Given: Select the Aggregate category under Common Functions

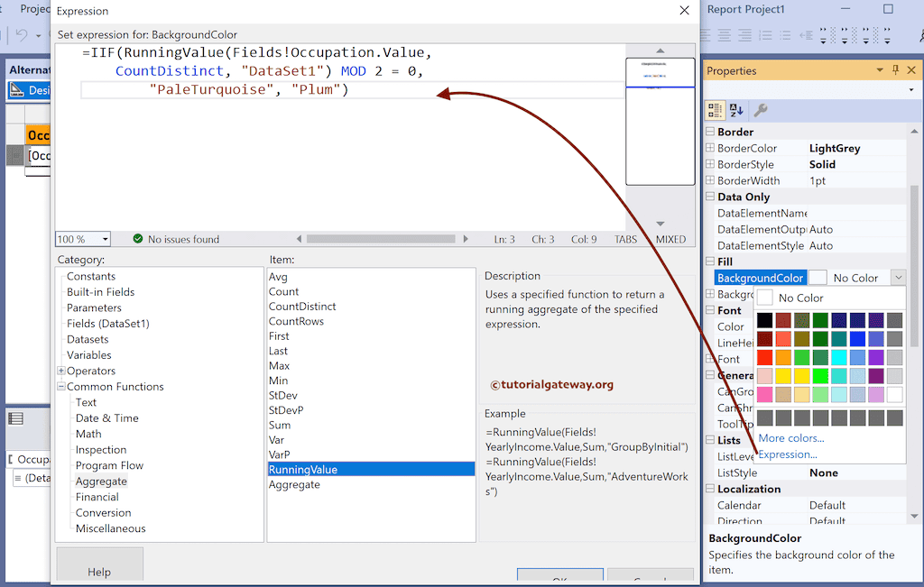Looking at the screenshot, I should [101, 482].
